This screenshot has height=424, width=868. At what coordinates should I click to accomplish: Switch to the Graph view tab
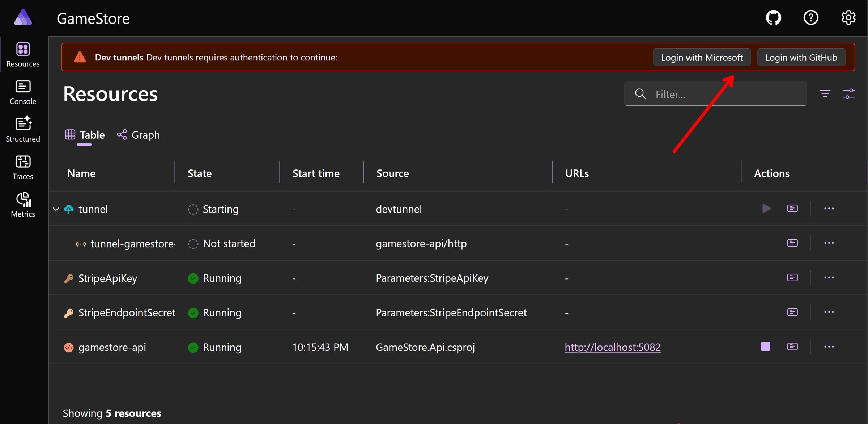pos(139,135)
